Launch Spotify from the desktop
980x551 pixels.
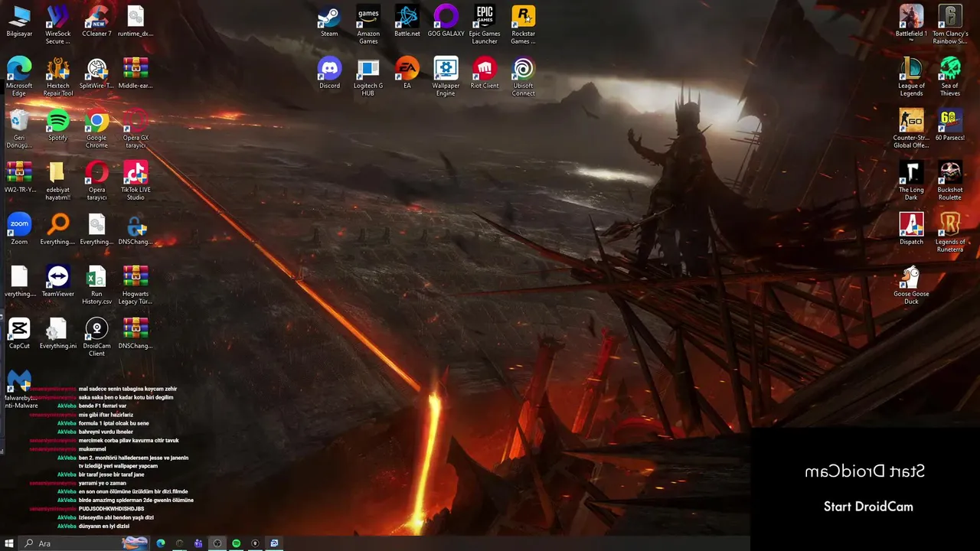pyautogui.click(x=58, y=126)
